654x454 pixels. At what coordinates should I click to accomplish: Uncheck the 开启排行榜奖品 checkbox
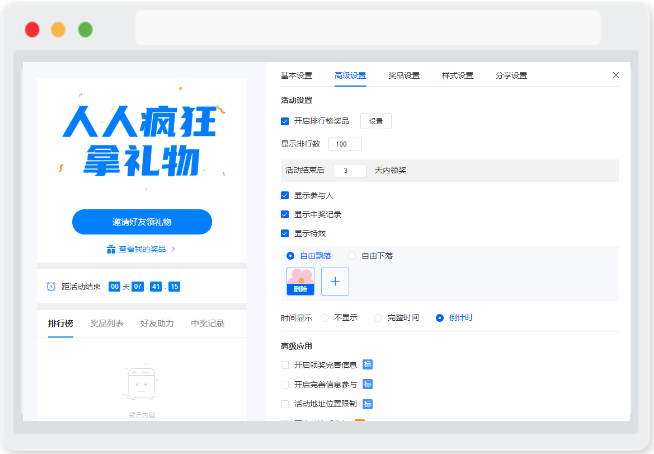pyautogui.click(x=285, y=121)
